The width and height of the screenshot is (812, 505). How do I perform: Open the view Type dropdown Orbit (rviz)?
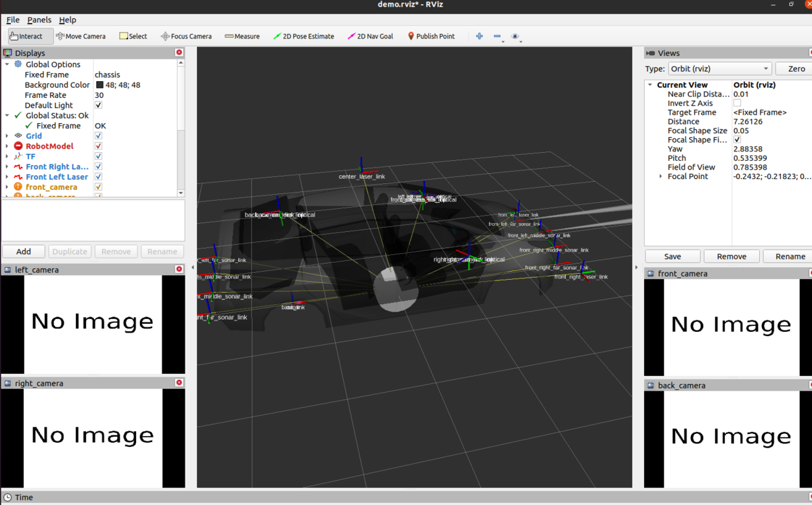coord(719,69)
